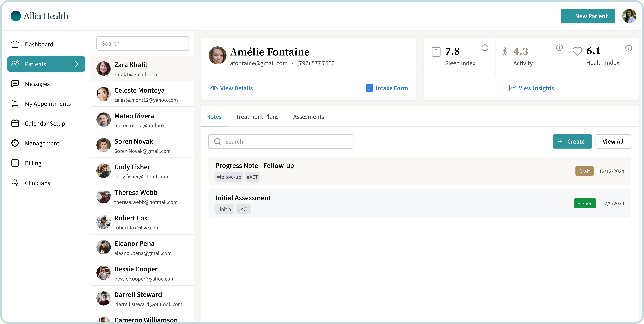This screenshot has height=324, width=644.
Task: Click the Dashboard home icon
Action: [x=15, y=44]
